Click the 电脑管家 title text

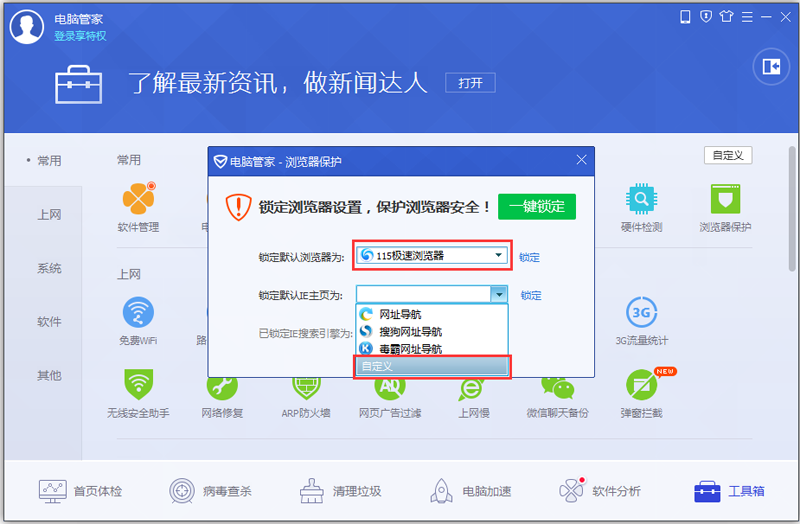[79, 19]
